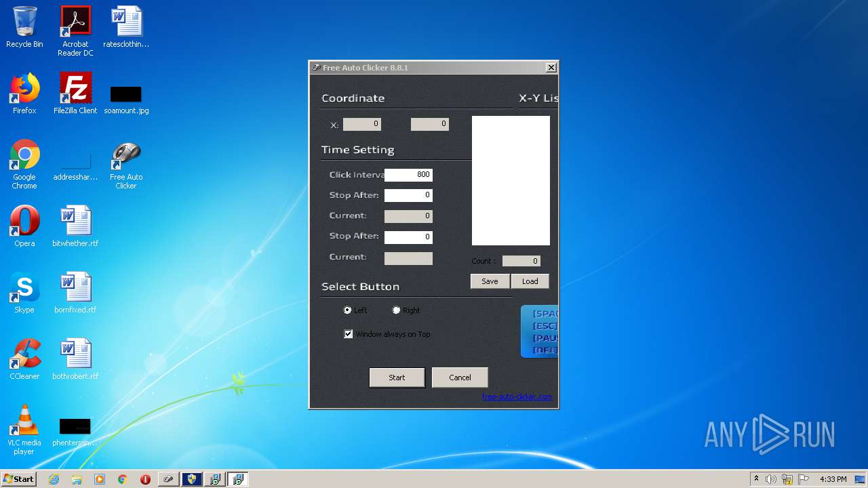This screenshot has width=868, height=488.
Task: Open the Opera desktop shortcut
Action: click(24, 226)
